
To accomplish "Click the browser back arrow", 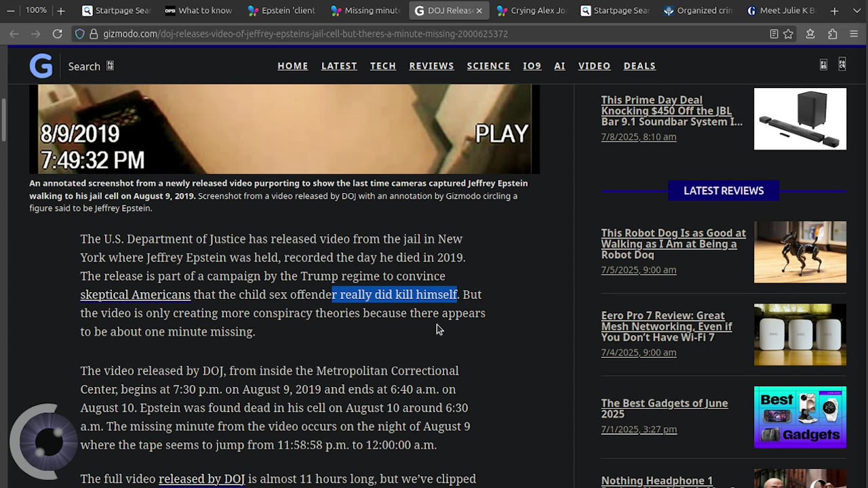I will pyautogui.click(x=14, y=34).
